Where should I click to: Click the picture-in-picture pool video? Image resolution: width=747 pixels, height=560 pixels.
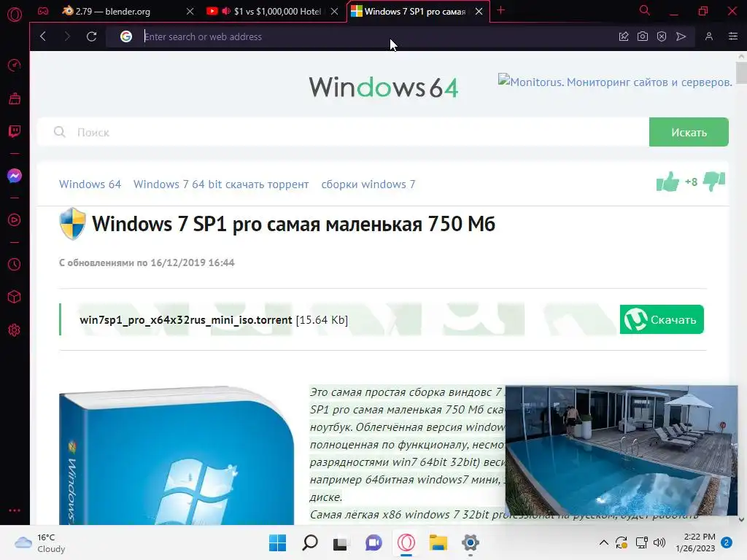pyautogui.click(x=622, y=451)
